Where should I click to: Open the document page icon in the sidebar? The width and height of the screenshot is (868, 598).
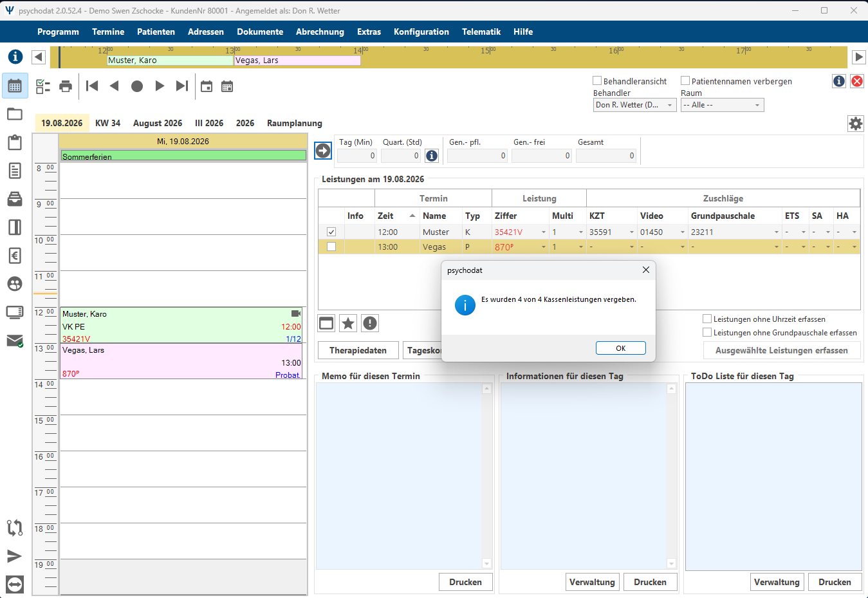[x=15, y=171]
